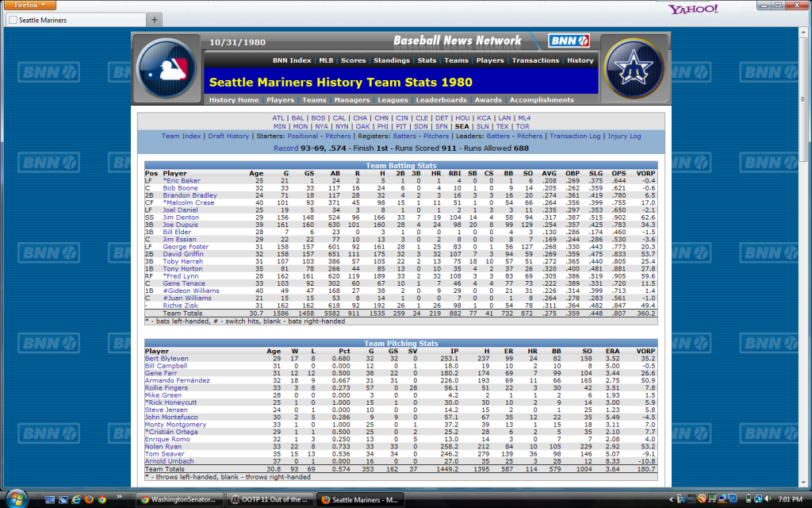
Task: Click the network connection tray icon
Action: [x=758, y=499]
